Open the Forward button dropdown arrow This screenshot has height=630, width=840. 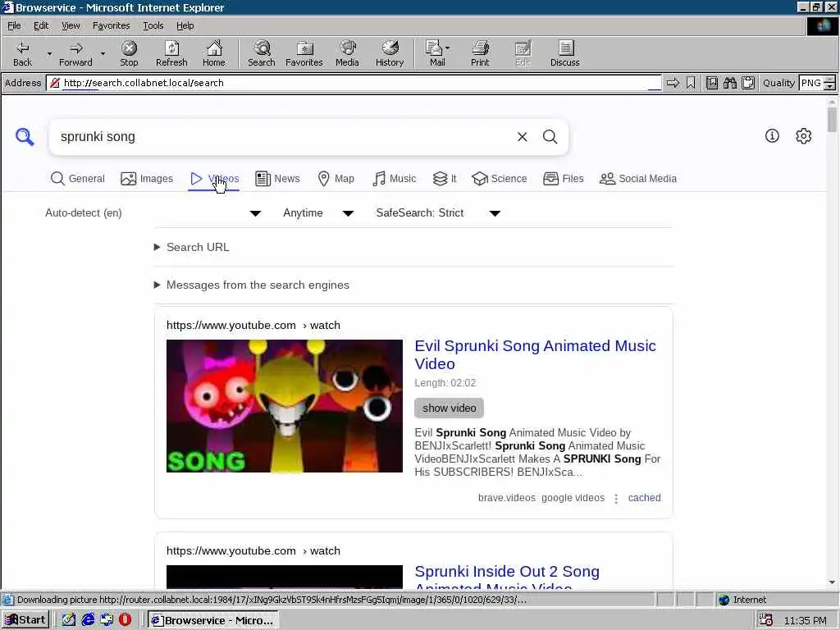click(103, 53)
